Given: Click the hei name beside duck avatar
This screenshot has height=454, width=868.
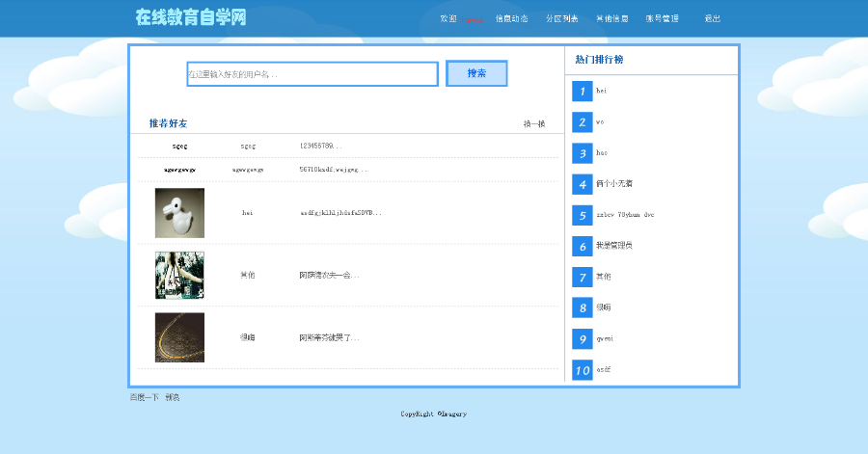Looking at the screenshot, I should (248, 213).
